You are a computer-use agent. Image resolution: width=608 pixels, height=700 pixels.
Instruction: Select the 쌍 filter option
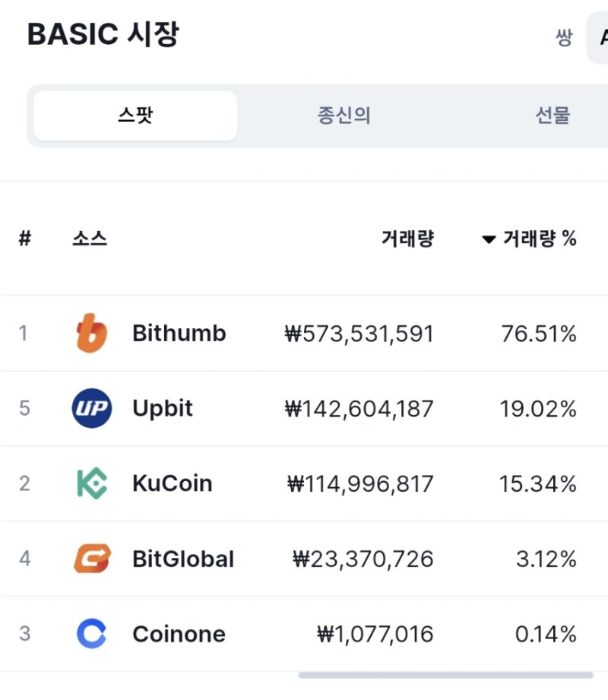[564, 37]
